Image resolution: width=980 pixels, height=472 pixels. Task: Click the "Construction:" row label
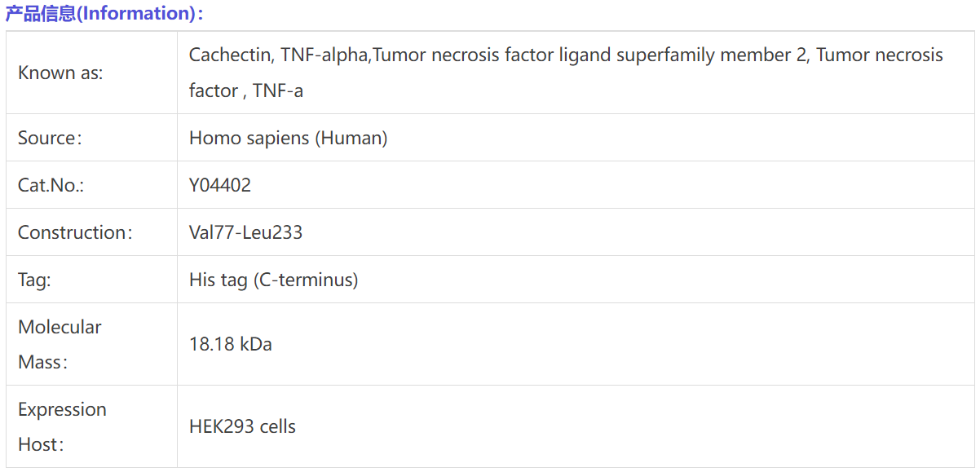coord(75,232)
